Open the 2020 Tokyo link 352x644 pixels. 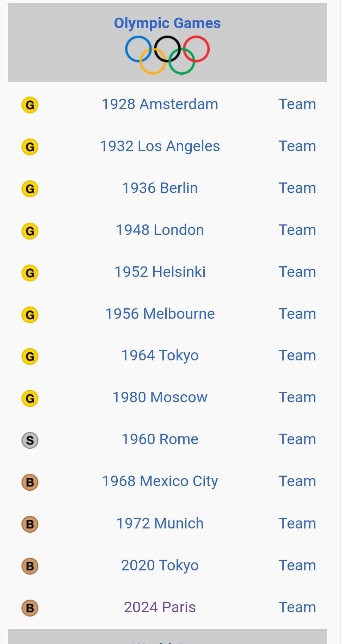pos(160,565)
